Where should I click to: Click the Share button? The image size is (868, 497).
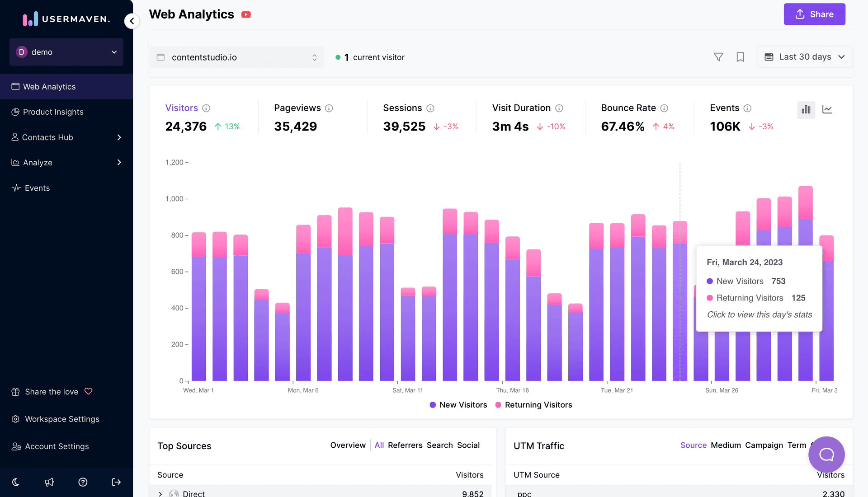pyautogui.click(x=814, y=14)
